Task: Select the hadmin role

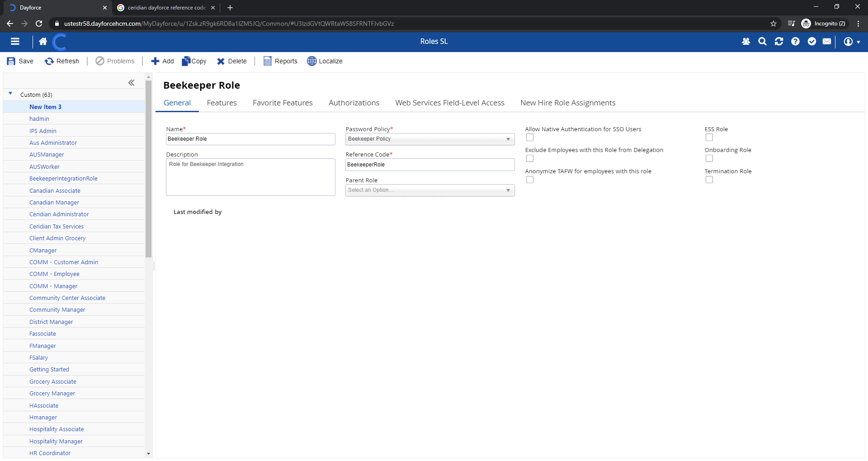Action: click(x=39, y=119)
